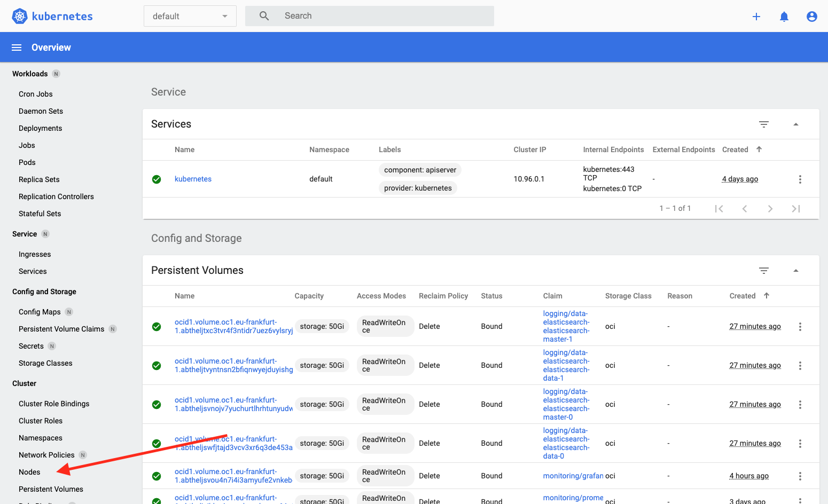Open the Config and Storage sidebar section

tap(44, 292)
